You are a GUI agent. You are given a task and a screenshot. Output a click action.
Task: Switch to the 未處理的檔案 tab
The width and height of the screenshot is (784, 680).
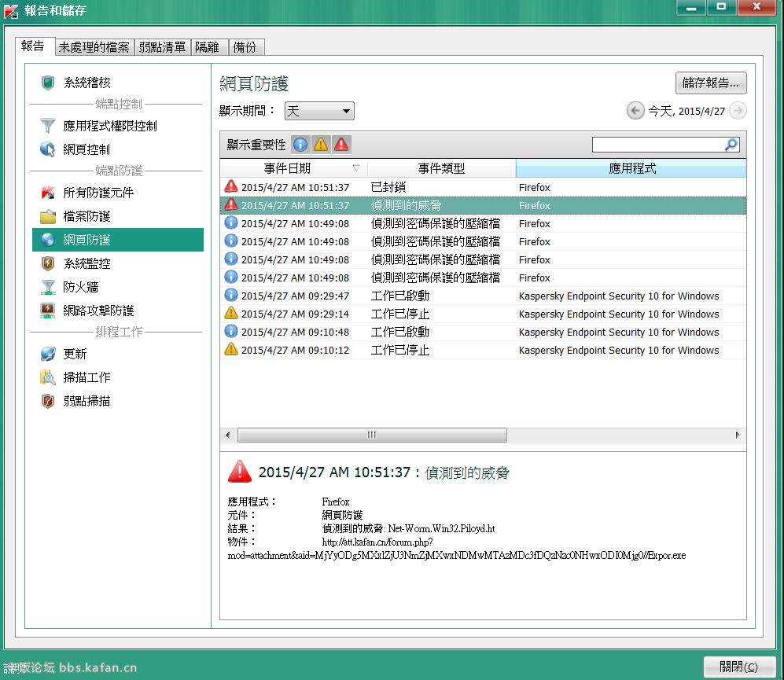pyautogui.click(x=94, y=47)
